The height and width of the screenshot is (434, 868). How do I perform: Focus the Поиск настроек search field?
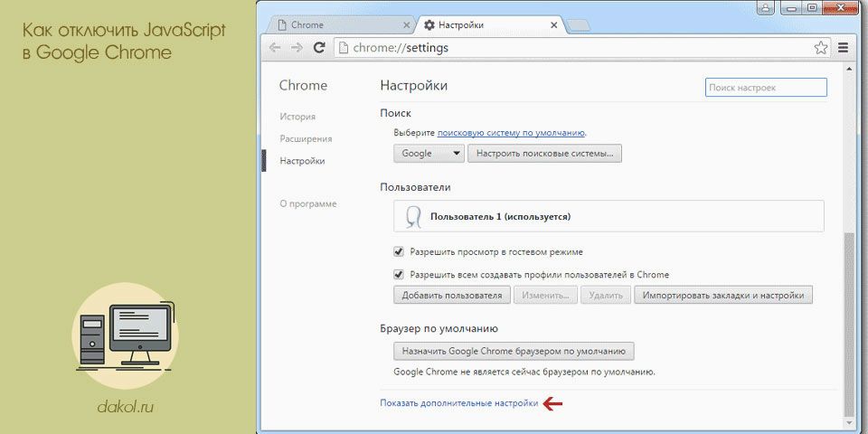tap(766, 88)
